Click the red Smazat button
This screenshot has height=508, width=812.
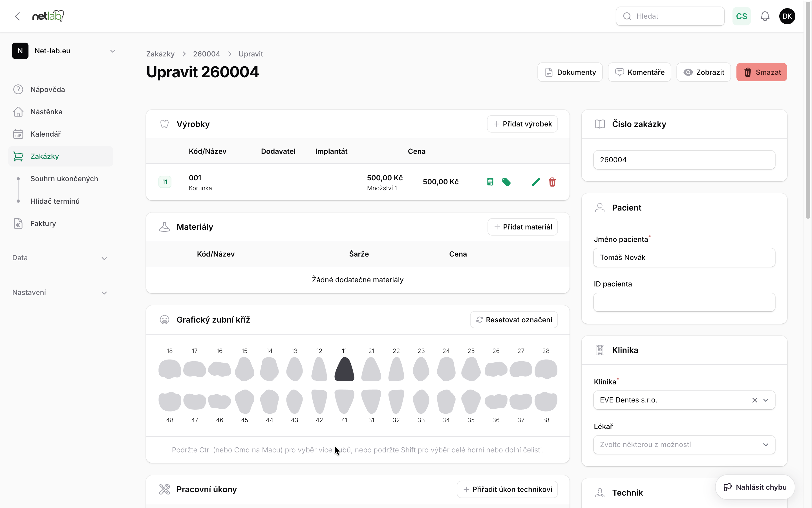tap(762, 72)
